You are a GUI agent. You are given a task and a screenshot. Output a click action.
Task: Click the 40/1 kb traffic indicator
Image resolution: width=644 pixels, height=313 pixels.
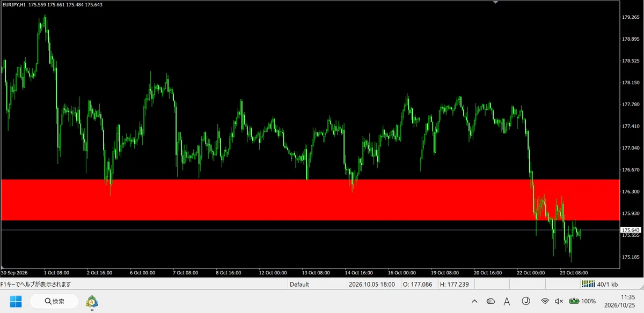[607, 284]
